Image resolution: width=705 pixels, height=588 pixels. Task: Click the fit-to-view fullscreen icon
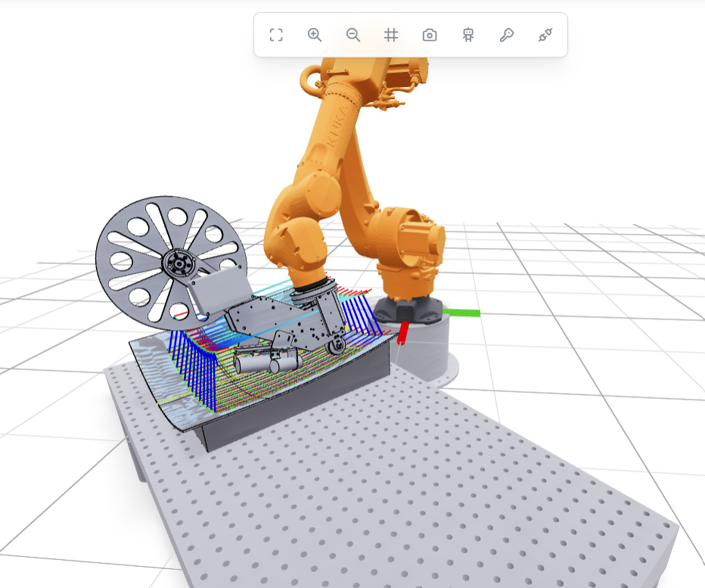tap(276, 35)
